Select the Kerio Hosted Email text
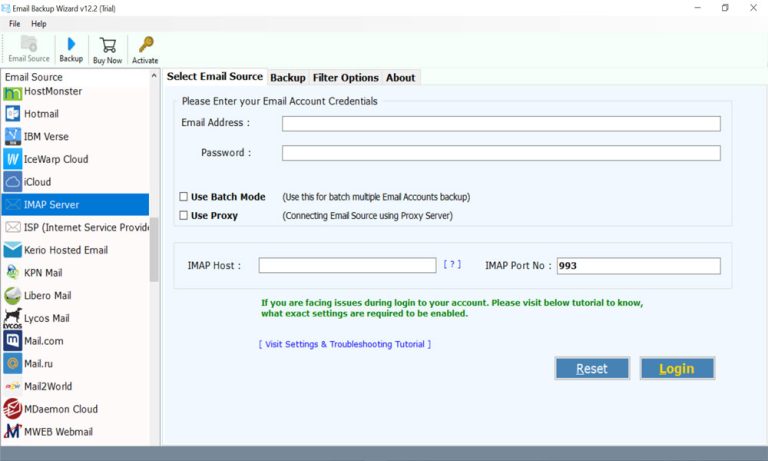 (x=66, y=250)
